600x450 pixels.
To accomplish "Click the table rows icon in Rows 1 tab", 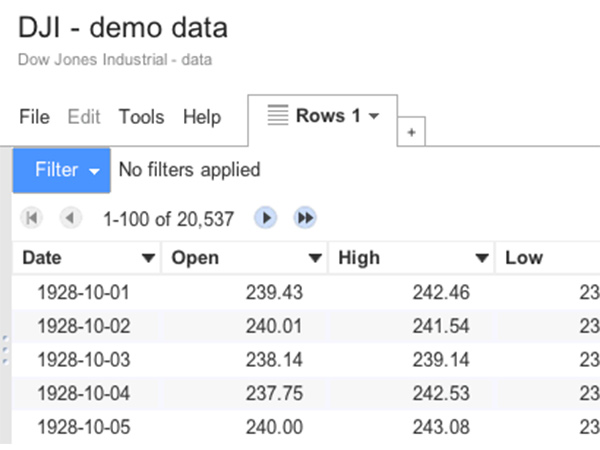I will [x=279, y=116].
